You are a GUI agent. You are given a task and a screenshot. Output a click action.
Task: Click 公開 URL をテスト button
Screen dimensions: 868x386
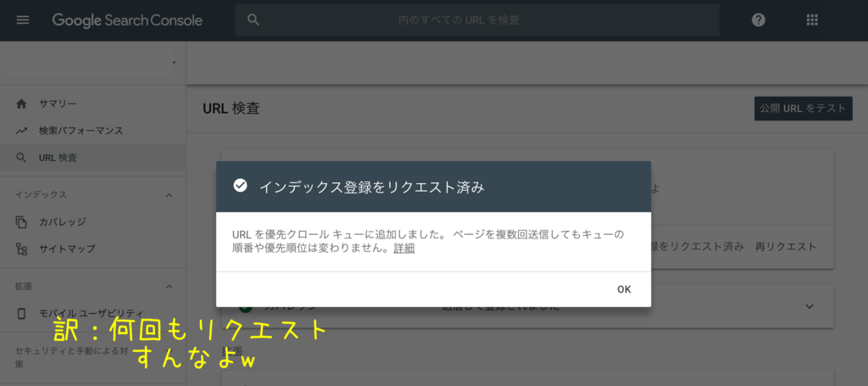point(803,109)
